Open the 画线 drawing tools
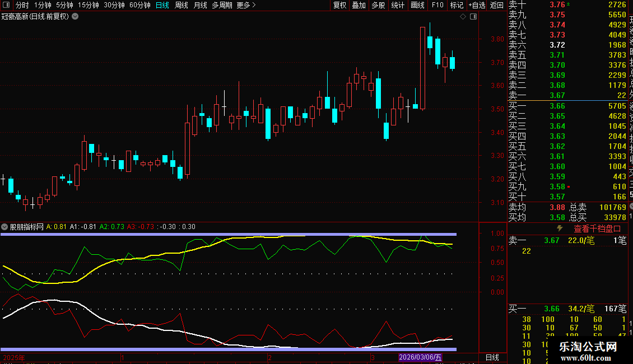This screenshot has height=364, width=633. [x=417, y=5]
